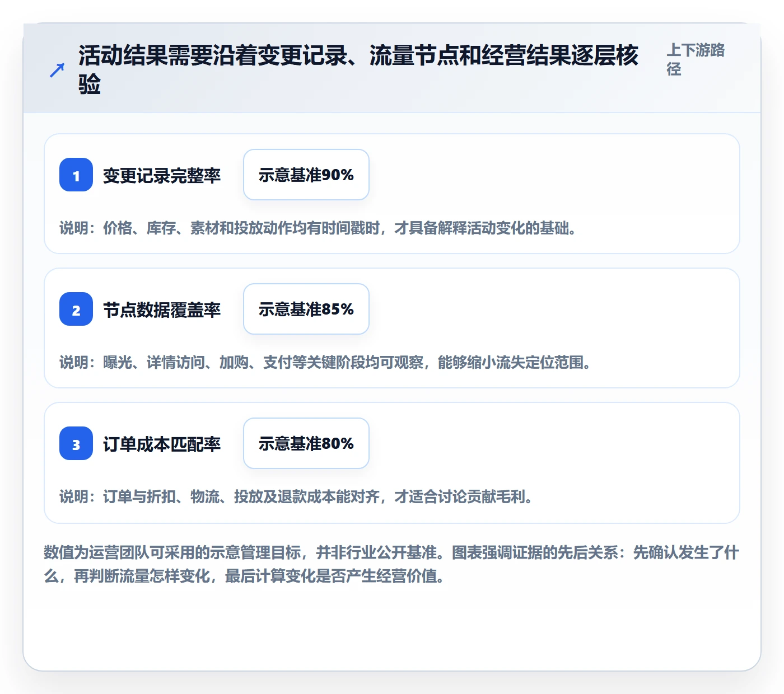Click the heading 变更记录完整率

coord(162,176)
